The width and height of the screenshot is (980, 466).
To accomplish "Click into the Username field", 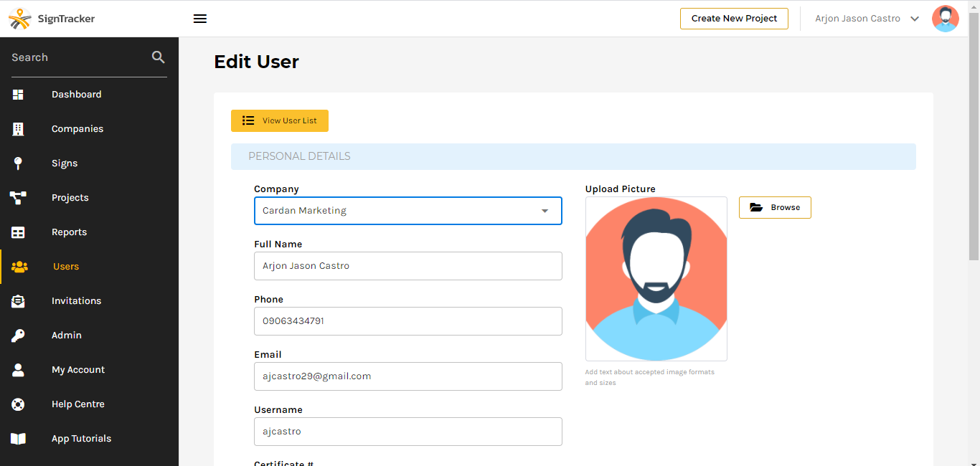I will click(408, 432).
